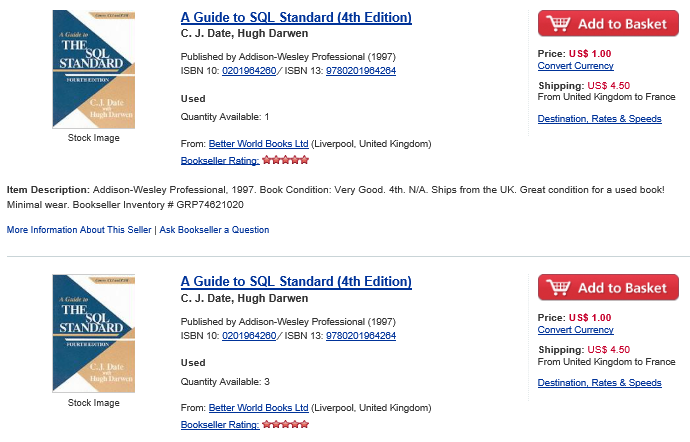
Task: Click star rating of first listing
Action: coord(286,160)
